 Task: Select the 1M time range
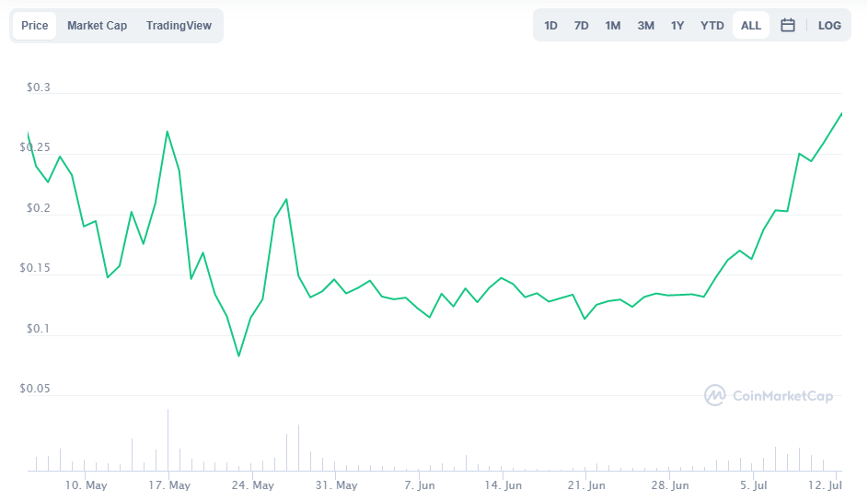[x=613, y=26]
